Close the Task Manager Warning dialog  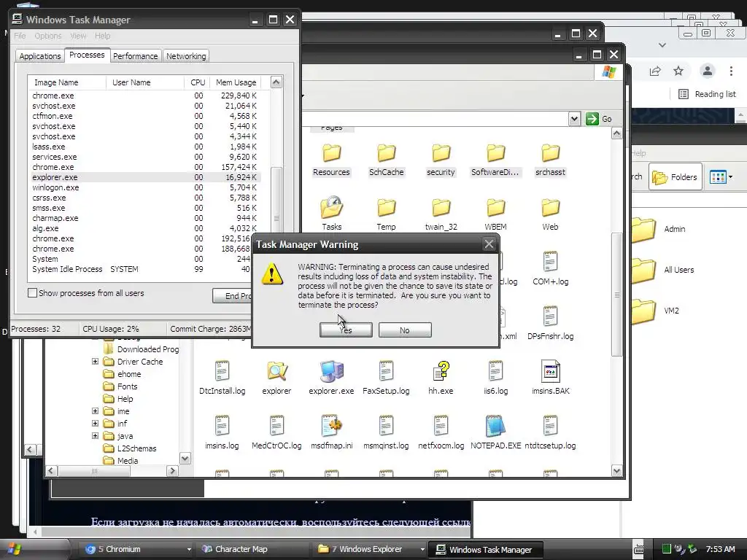489,244
